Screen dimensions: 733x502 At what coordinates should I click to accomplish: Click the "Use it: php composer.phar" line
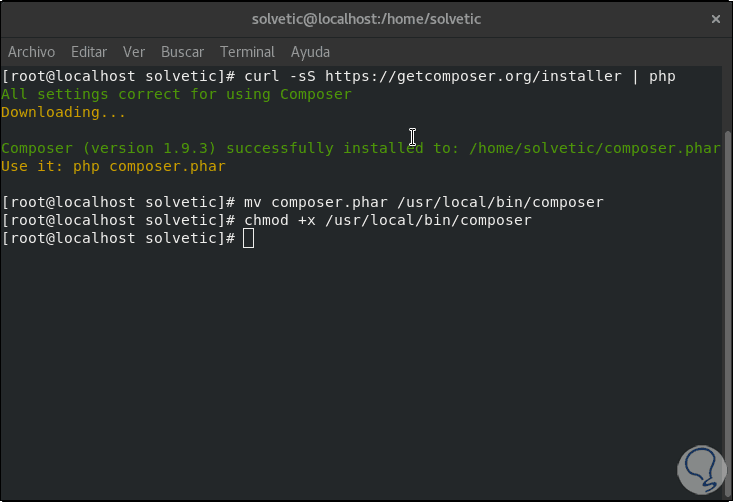tap(113, 166)
